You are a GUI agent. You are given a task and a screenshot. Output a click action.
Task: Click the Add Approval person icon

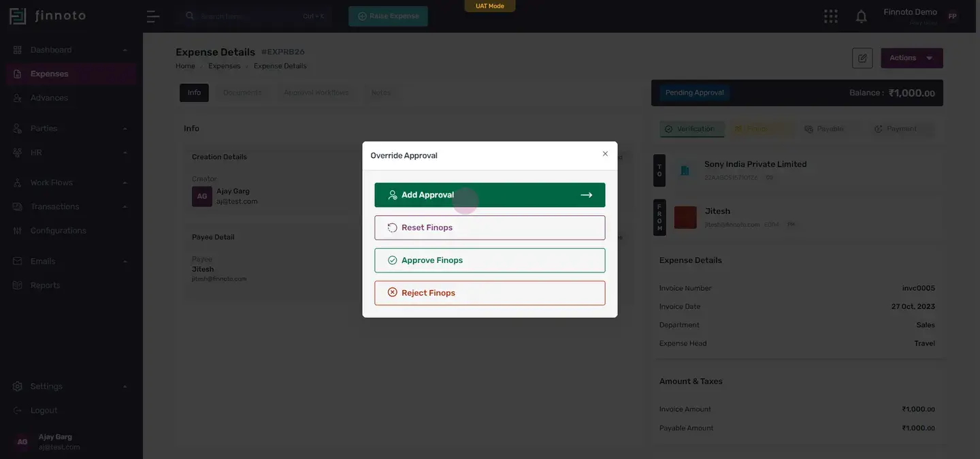393,195
